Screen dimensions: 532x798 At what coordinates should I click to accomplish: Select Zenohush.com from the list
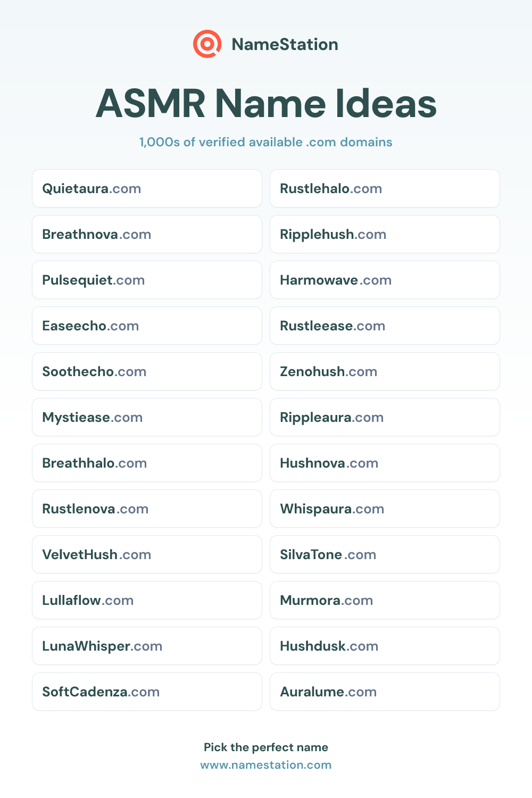[x=385, y=371]
